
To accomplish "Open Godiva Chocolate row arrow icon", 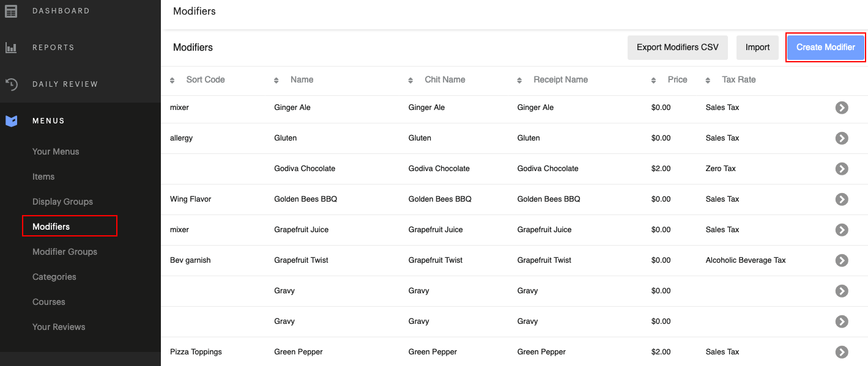I will (x=842, y=169).
